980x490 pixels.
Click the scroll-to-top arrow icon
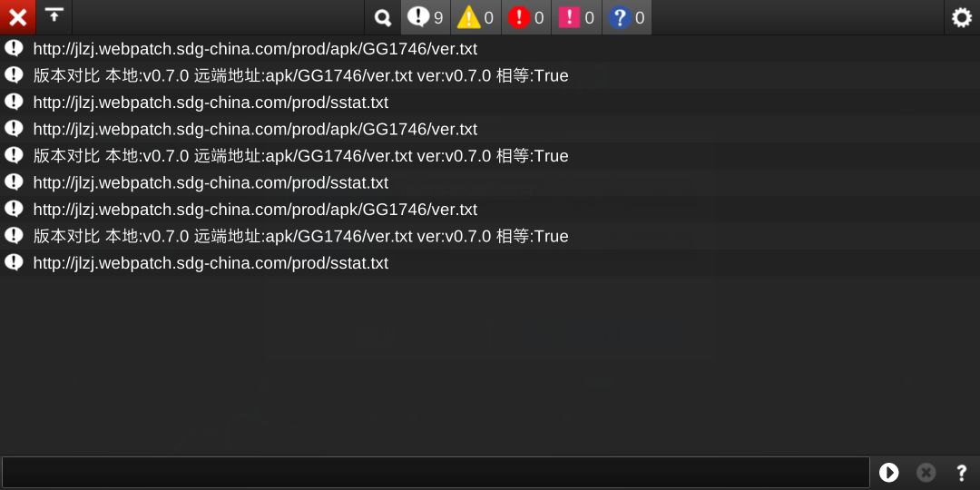(x=54, y=17)
